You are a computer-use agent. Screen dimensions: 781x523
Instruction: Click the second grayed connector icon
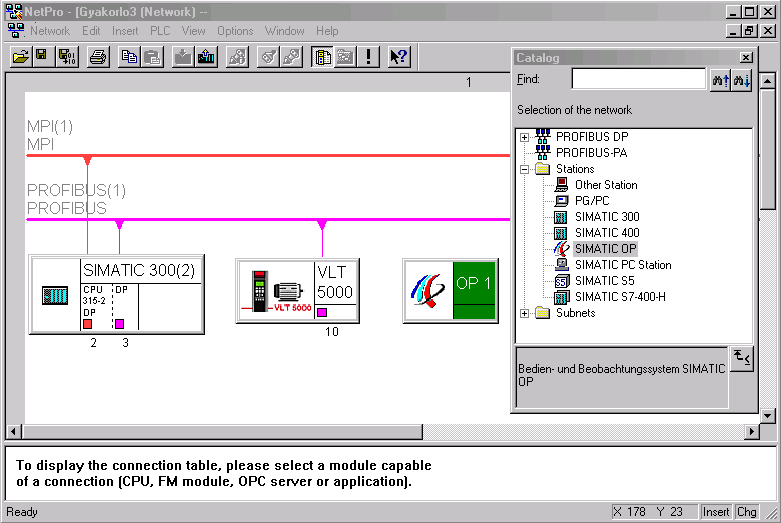291,56
